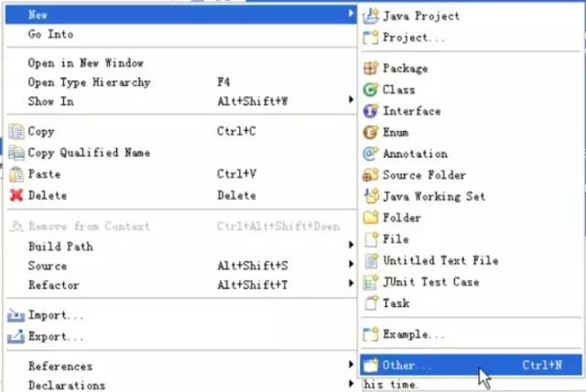Click the Enum icon
Viewport: 586px width, 392px height.
point(371,132)
